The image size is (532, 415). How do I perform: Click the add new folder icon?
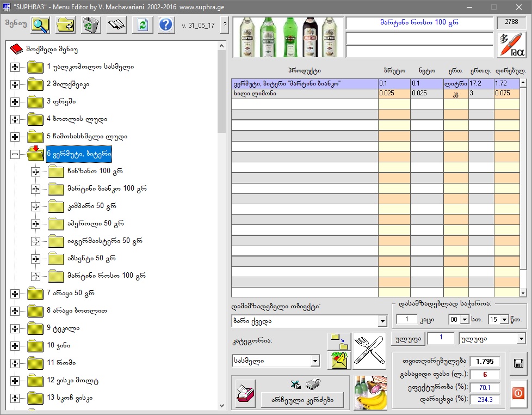click(x=65, y=25)
